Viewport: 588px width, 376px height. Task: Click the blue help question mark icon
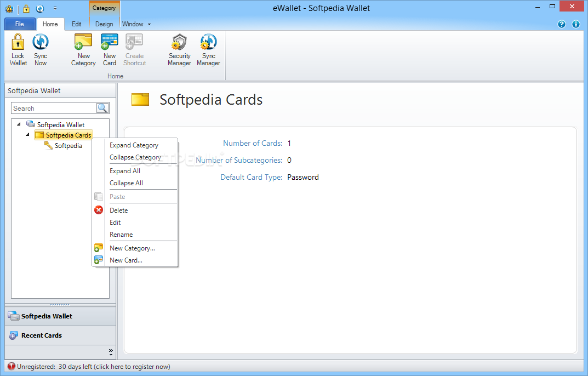[x=561, y=24]
